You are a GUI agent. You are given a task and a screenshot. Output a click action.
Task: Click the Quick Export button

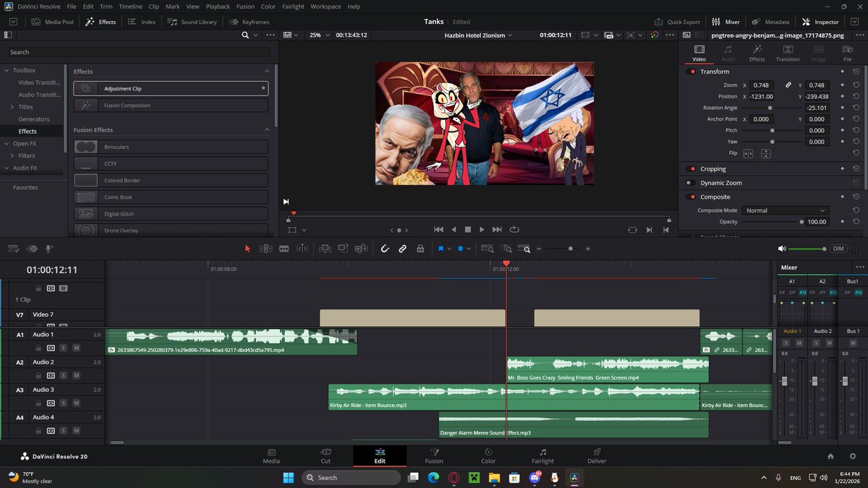(677, 22)
